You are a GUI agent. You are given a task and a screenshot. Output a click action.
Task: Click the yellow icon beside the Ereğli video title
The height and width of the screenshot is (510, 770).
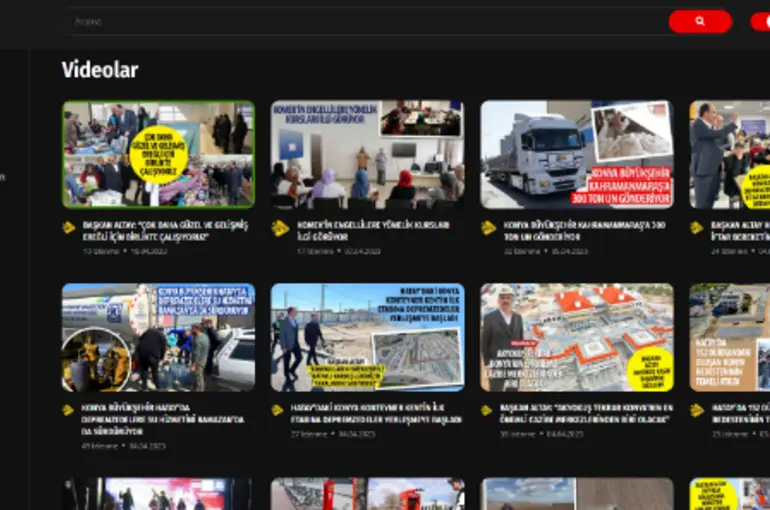[x=69, y=228]
